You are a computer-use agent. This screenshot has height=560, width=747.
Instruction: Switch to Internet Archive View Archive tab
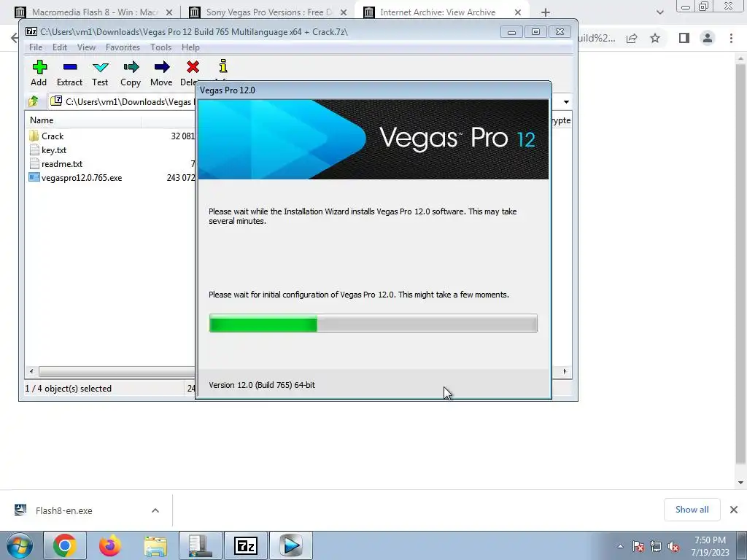point(438,12)
